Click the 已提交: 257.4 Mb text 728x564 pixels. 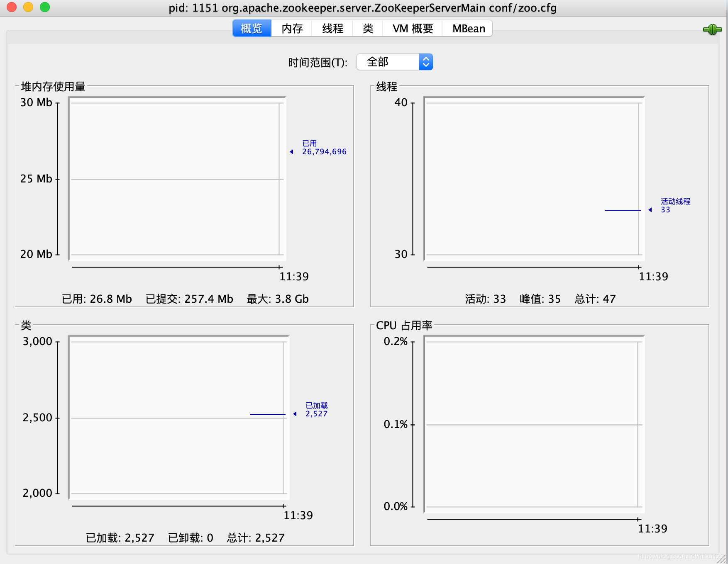click(189, 299)
